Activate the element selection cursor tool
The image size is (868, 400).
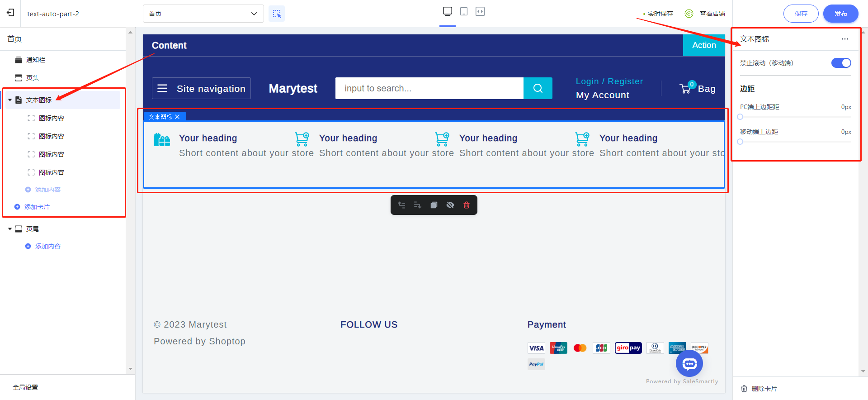(x=277, y=14)
